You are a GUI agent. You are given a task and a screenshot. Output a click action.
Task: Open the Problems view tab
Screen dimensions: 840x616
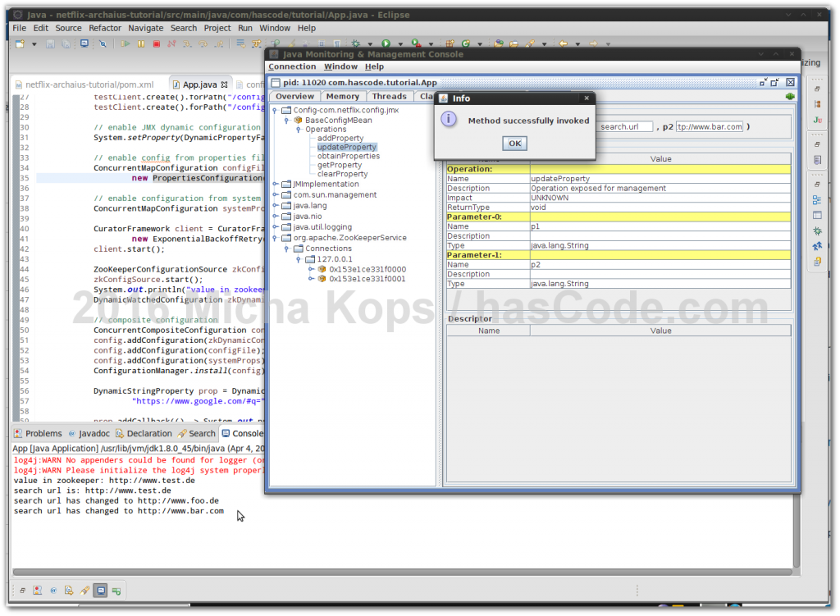click(x=43, y=433)
